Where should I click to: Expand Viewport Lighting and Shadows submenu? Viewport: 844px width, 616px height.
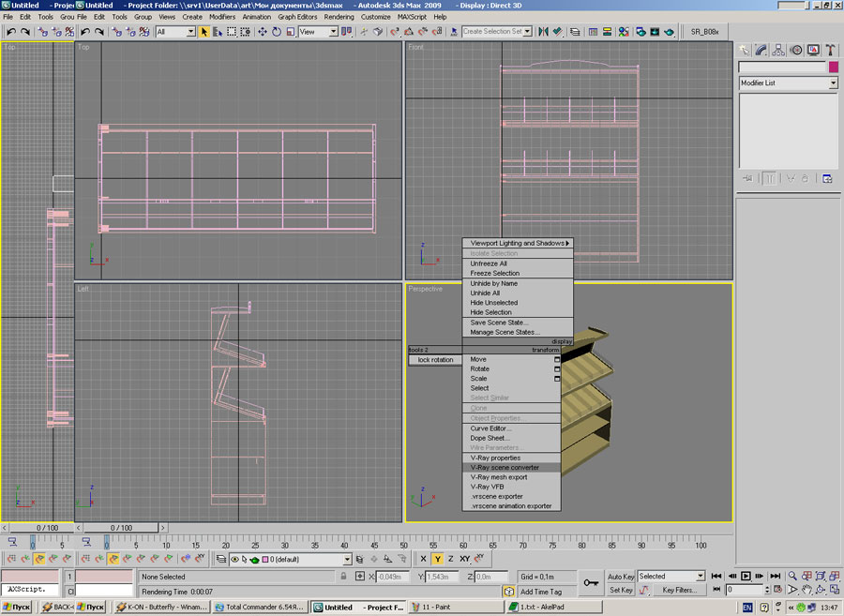[518, 243]
